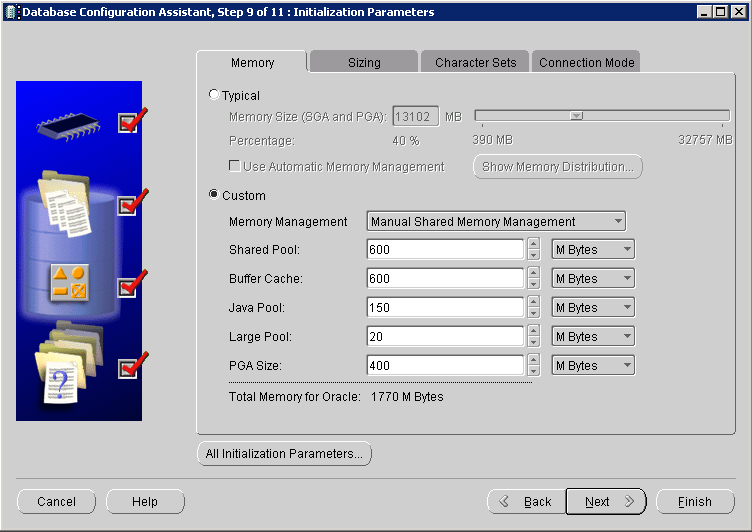Open the PGA Size units dropdown
752x532 pixels.
[593, 365]
